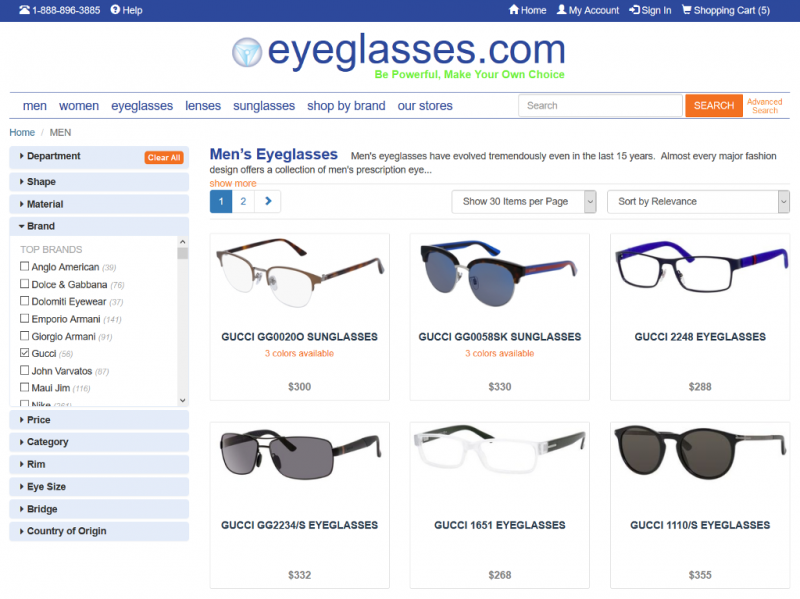Open the Shopping Cart icon
Image resolution: width=800 pixels, height=599 pixels.
687,10
